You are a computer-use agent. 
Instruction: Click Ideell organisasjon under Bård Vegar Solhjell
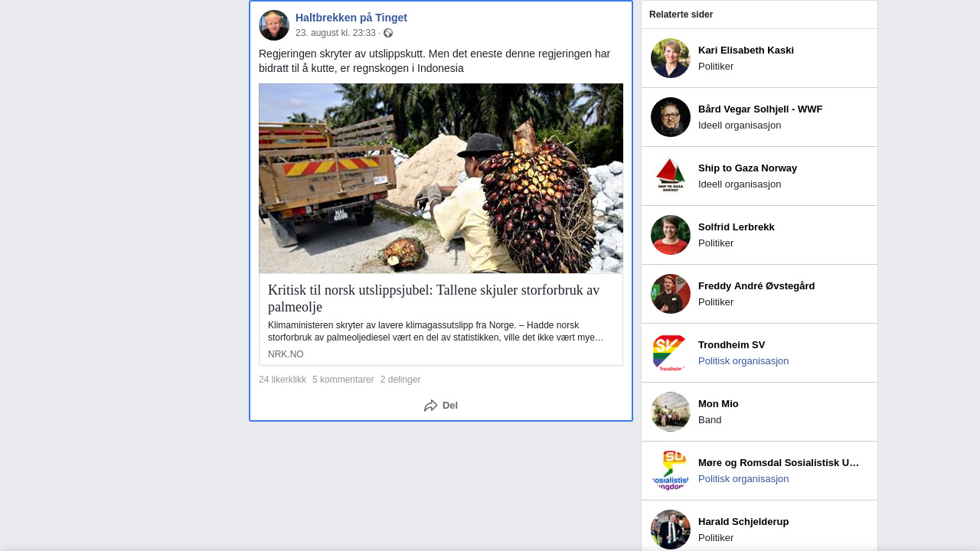click(x=740, y=126)
